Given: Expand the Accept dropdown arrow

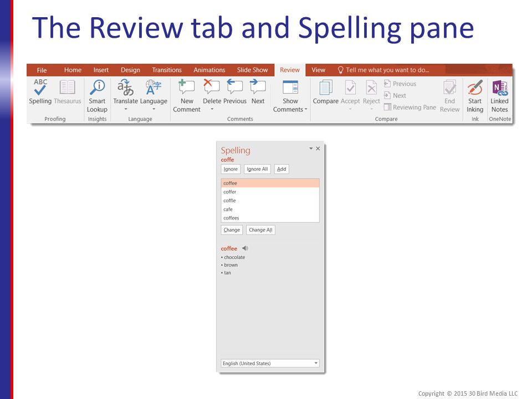Looking at the screenshot, I should [x=350, y=109].
